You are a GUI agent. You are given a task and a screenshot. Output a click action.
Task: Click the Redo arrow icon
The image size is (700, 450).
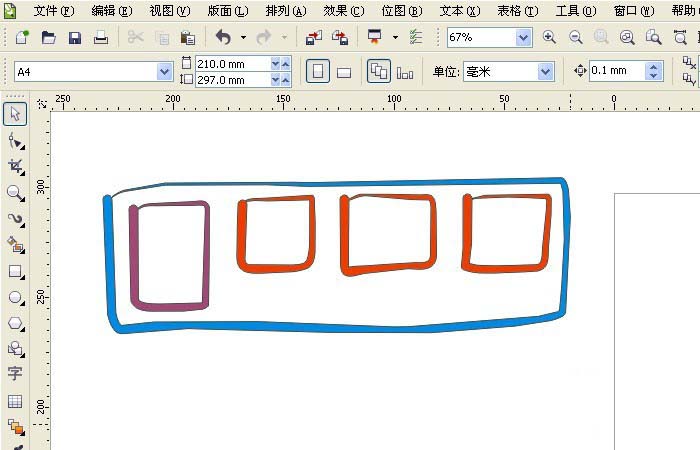click(x=264, y=38)
